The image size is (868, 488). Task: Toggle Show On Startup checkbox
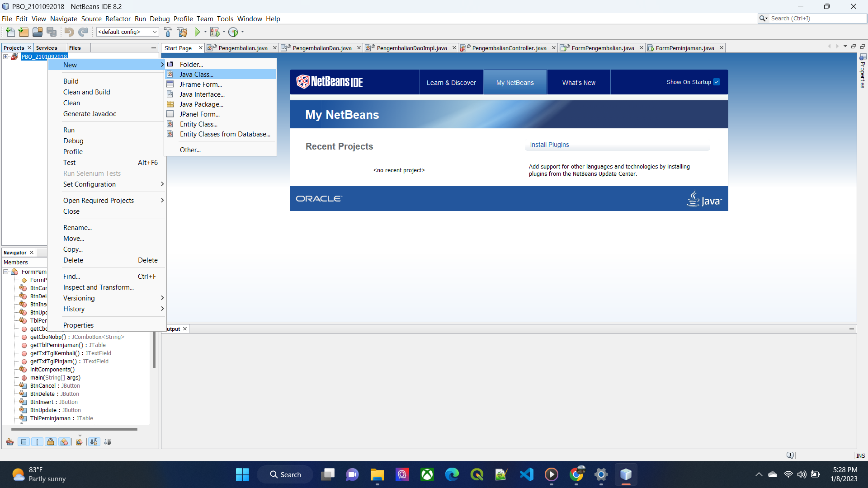pyautogui.click(x=717, y=82)
